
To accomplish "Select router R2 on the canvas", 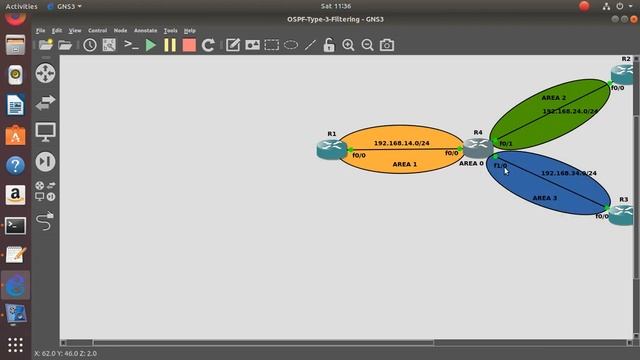I will pyautogui.click(x=623, y=74).
